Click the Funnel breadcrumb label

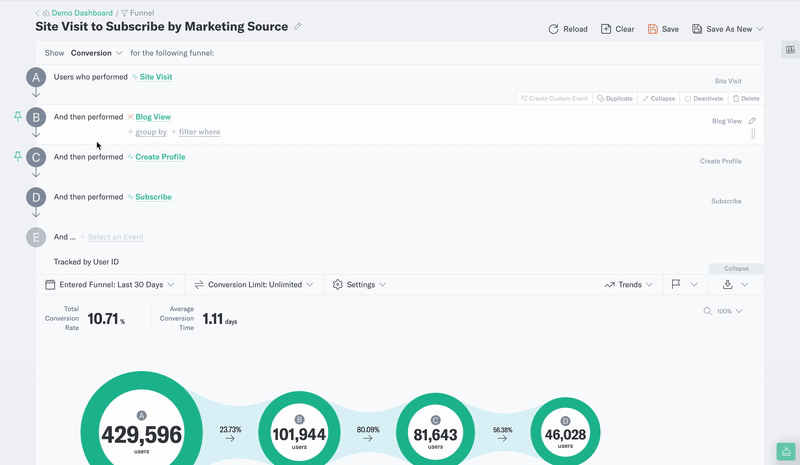[x=142, y=13]
